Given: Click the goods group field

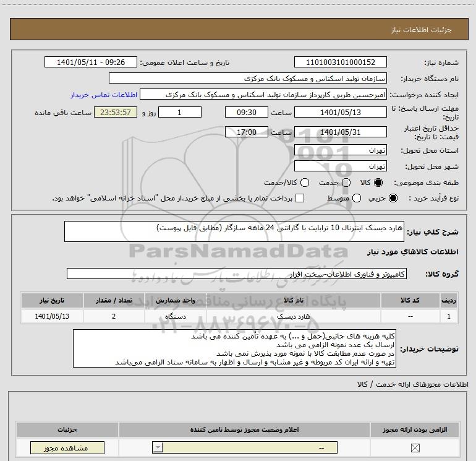Looking at the screenshot, I should point(237,274).
